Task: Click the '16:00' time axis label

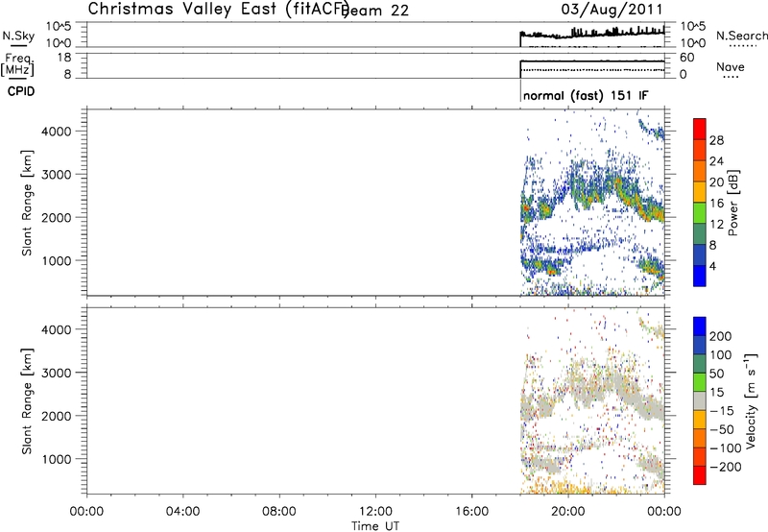Action: click(x=471, y=512)
